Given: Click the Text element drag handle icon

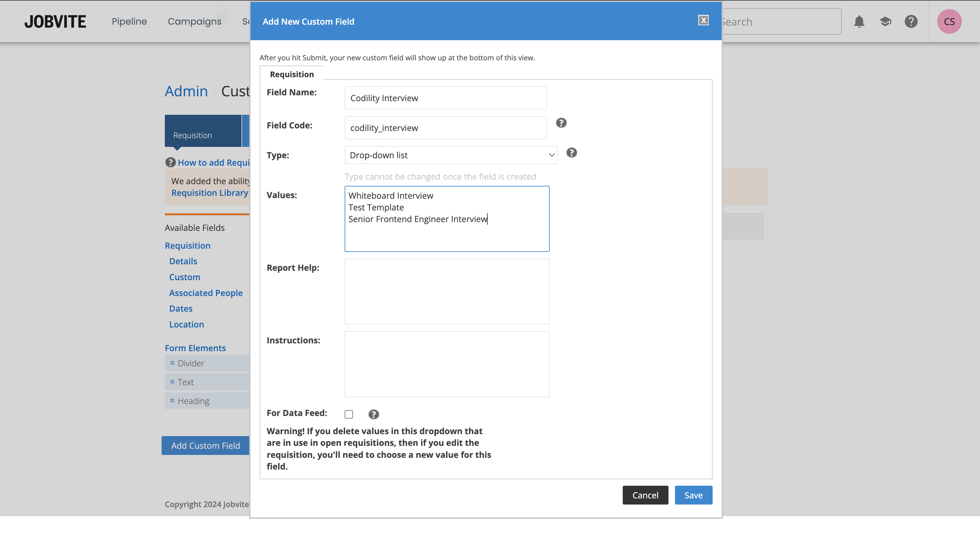Looking at the screenshot, I should point(172,381).
